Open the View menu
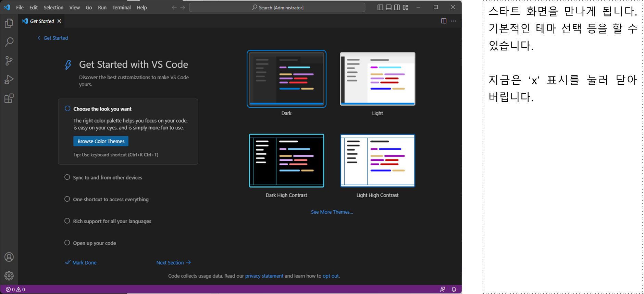 click(x=74, y=8)
